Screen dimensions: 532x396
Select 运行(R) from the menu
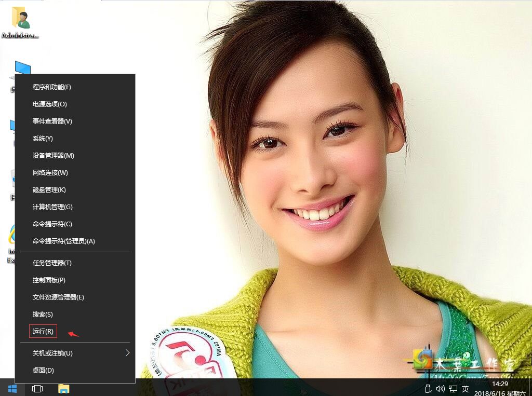click(43, 331)
